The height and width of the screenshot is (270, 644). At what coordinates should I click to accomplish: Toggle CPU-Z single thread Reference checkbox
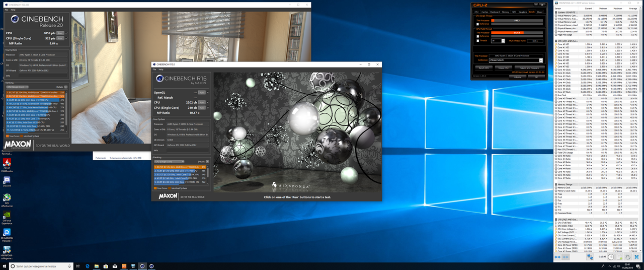[477, 24]
